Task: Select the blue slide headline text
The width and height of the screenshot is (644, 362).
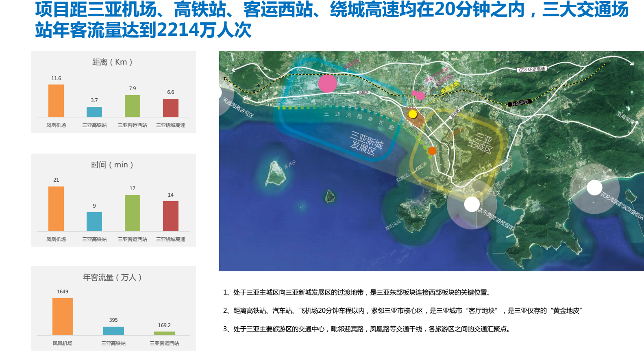Action: [x=331, y=20]
